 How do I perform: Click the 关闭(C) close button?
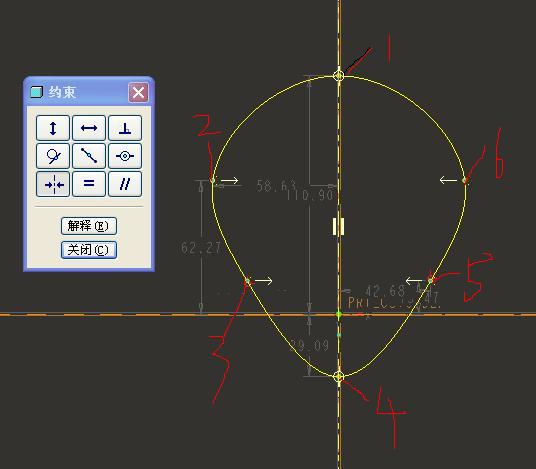click(x=89, y=250)
